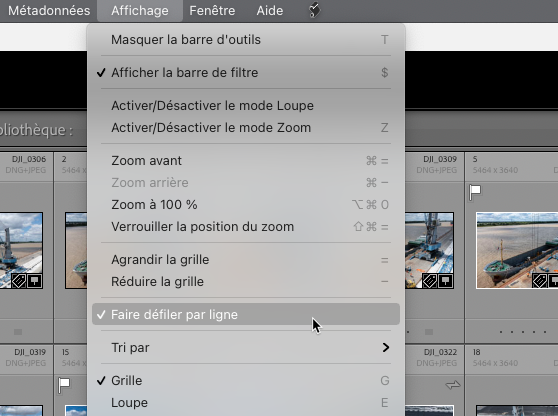The height and width of the screenshot is (416, 558).
Task: Click keyword tag badge on photo 5
Action: click(539, 281)
